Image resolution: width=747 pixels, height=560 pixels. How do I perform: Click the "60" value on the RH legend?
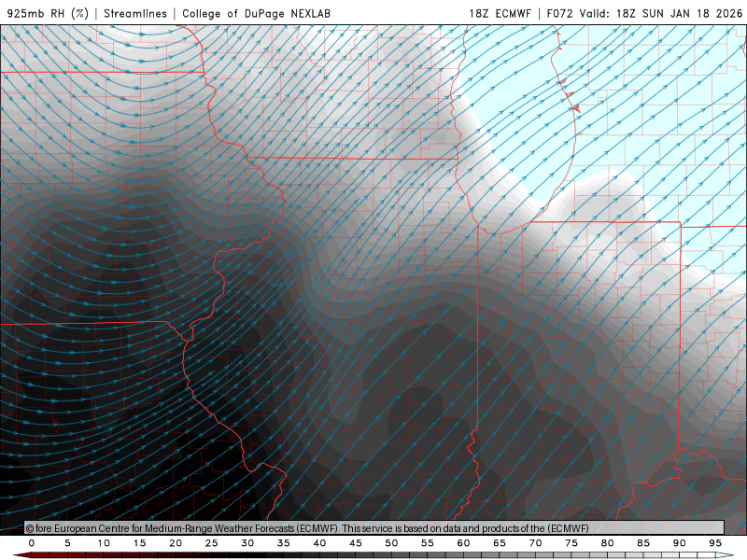(463, 543)
